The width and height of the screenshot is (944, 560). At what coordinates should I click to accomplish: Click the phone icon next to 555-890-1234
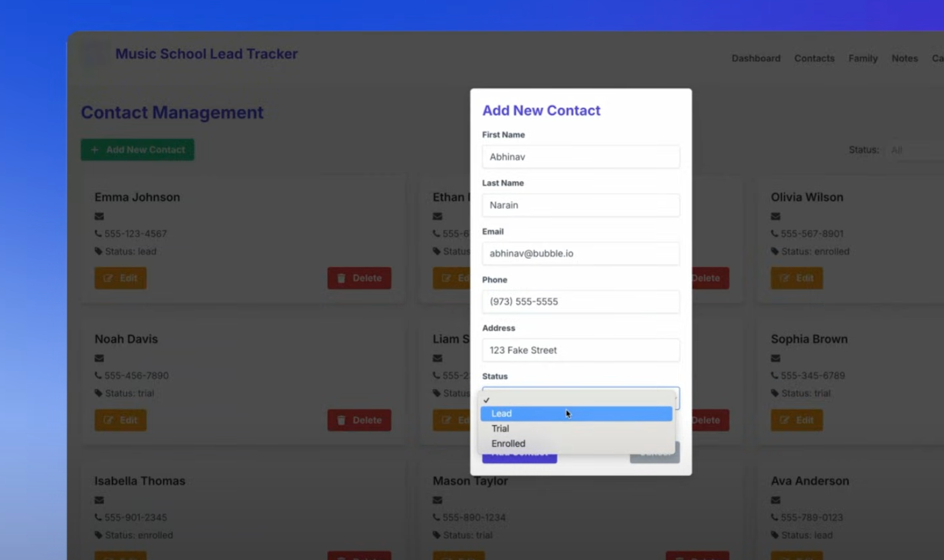pos(437,517)
